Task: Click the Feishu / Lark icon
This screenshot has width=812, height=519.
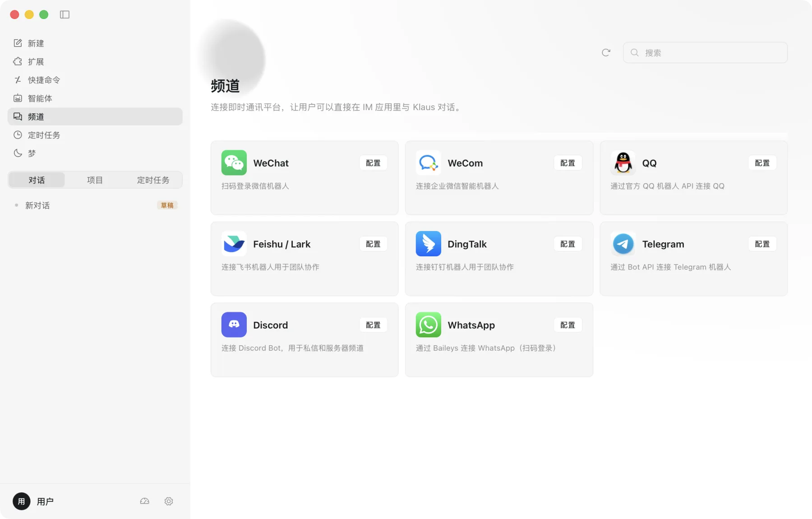Action: (x=234, y=244)
